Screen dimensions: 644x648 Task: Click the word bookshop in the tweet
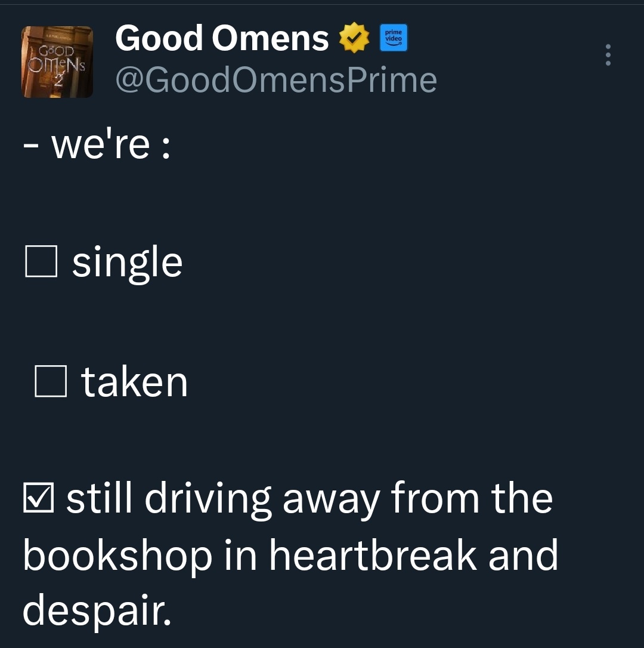point(117,556)
